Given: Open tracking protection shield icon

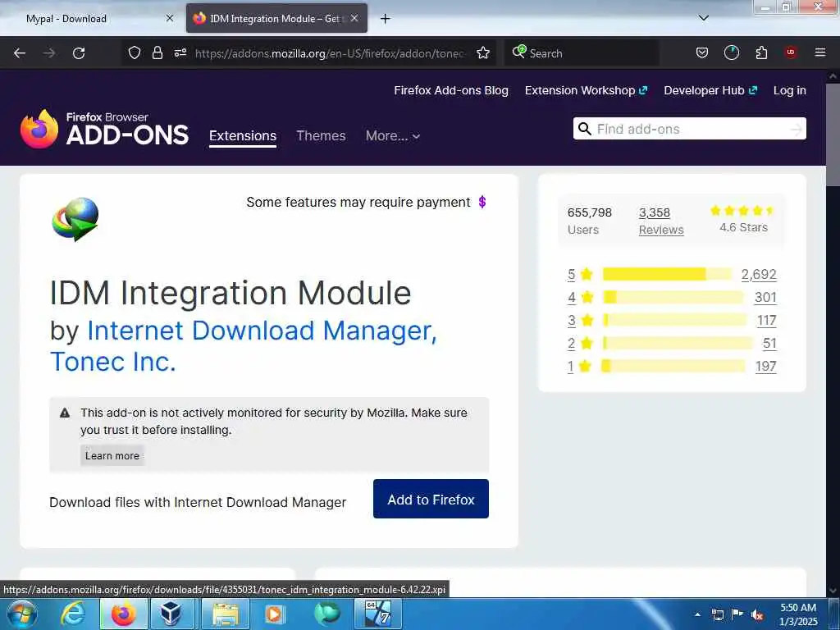Looking at the screenshot, I should pos(135,52).
